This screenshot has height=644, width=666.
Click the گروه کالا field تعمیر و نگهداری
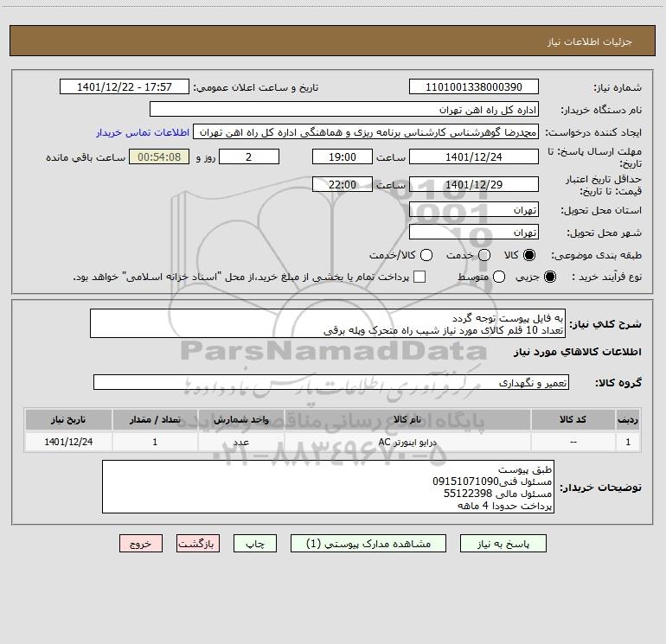coord(331,382)
